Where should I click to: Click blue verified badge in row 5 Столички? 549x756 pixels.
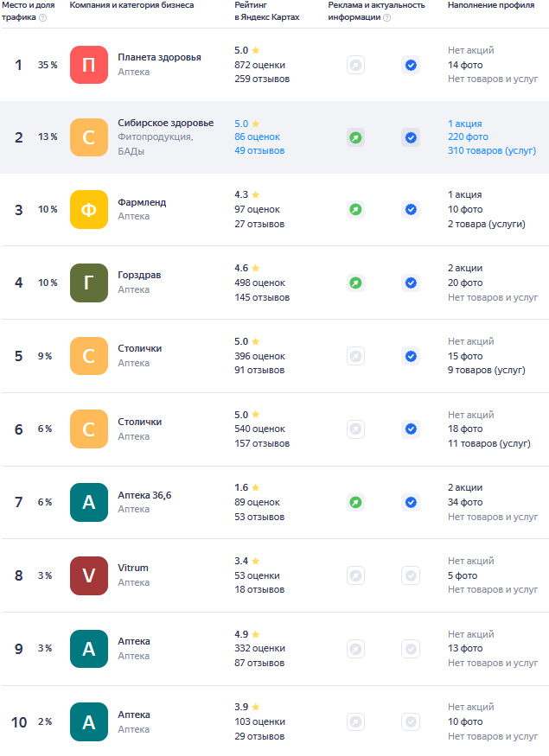[411, 356]
